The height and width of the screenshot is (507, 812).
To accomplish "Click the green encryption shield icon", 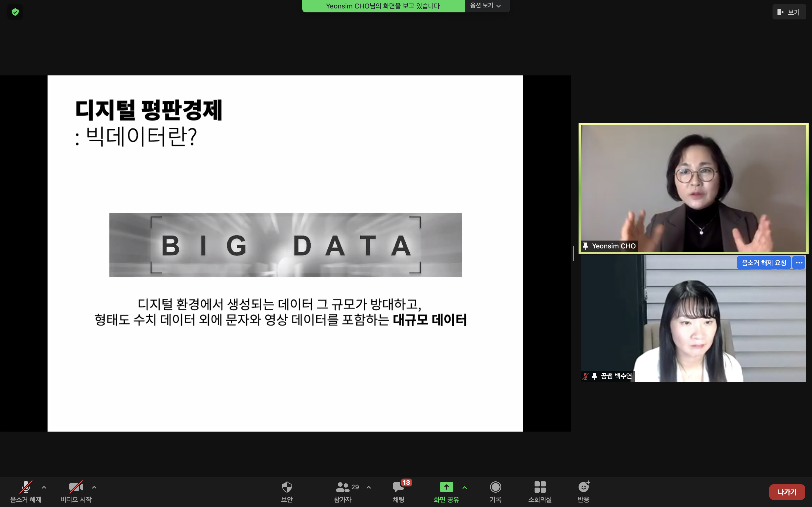I will [x=15, y=12].
